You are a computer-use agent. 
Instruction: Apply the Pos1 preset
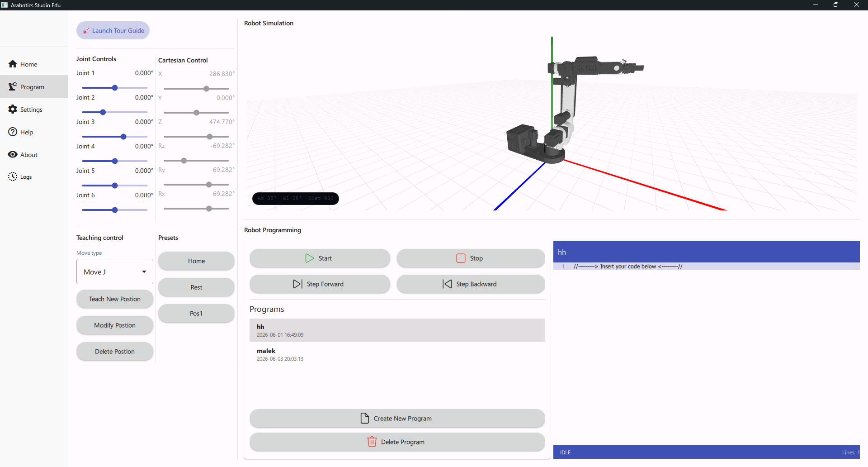(196, 313)
